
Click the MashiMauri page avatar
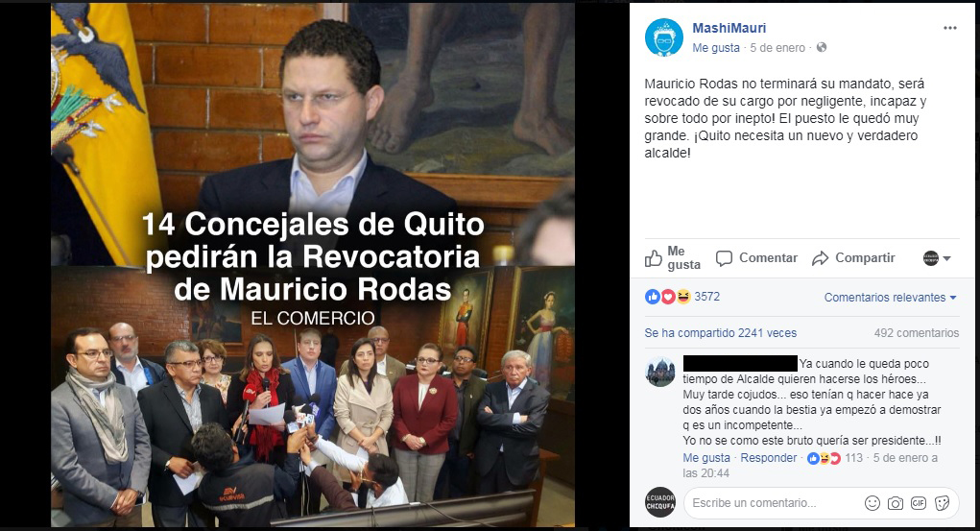tap(664, 37)
